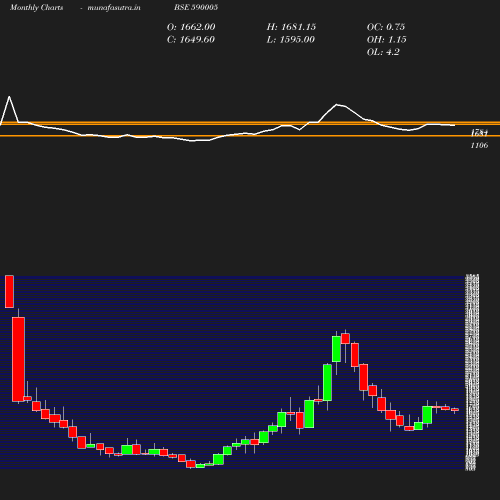Click the "OC: 0.75" reading

click(386, 27)
